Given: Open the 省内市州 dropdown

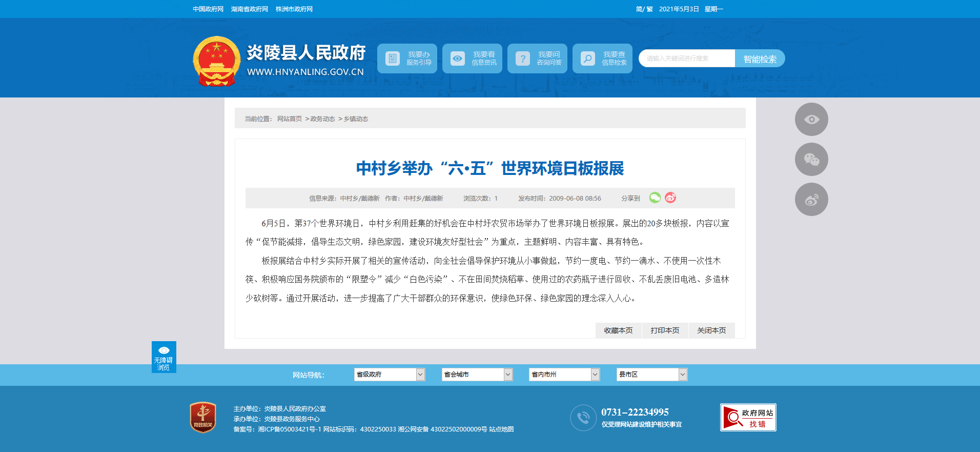Looking at the screenshot, I should (564, 375).
